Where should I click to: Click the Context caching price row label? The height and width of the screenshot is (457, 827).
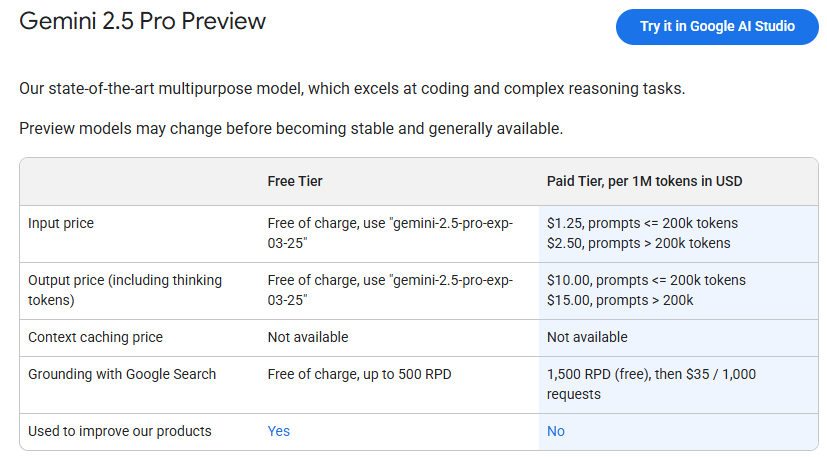point(95,337)
